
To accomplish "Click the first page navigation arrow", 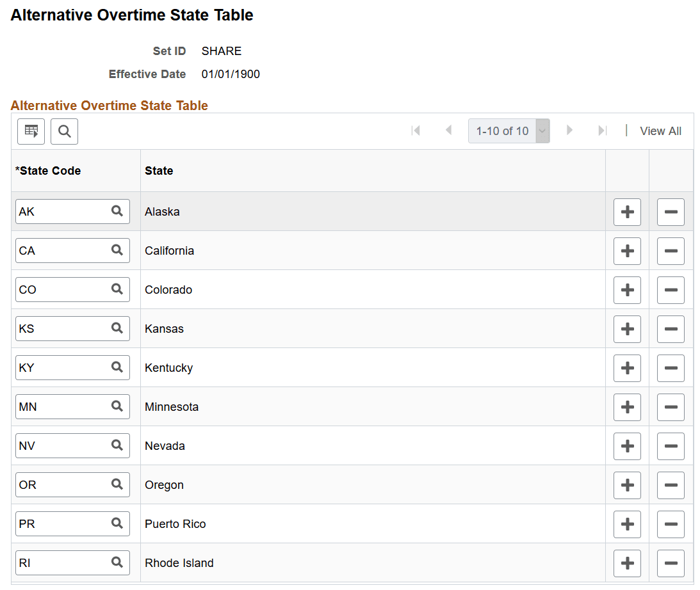I will 416,131.
